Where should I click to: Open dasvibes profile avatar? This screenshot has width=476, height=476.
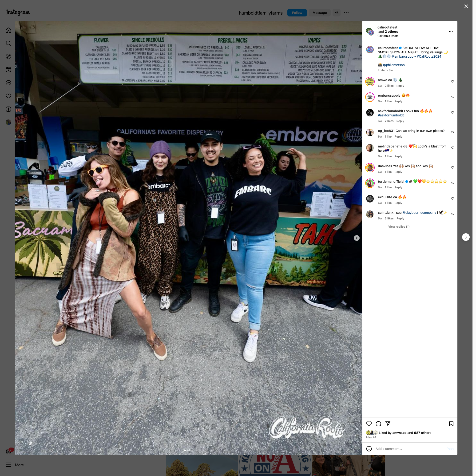370,167
